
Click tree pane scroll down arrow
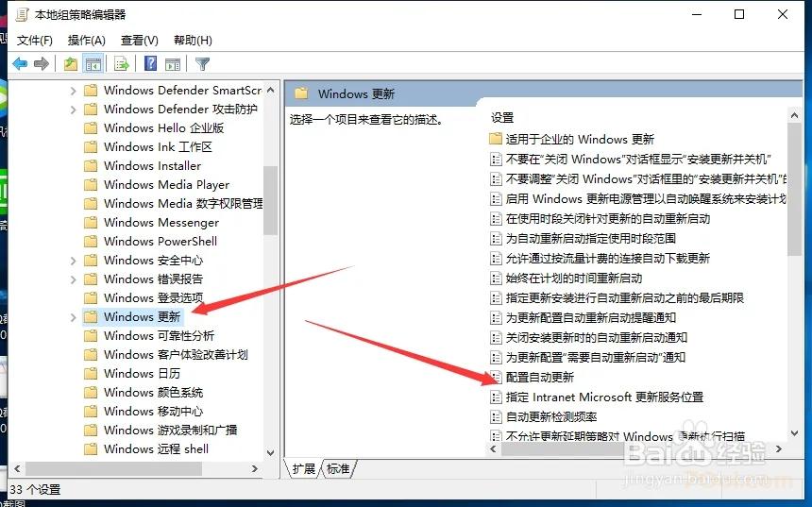coord(270,452)
